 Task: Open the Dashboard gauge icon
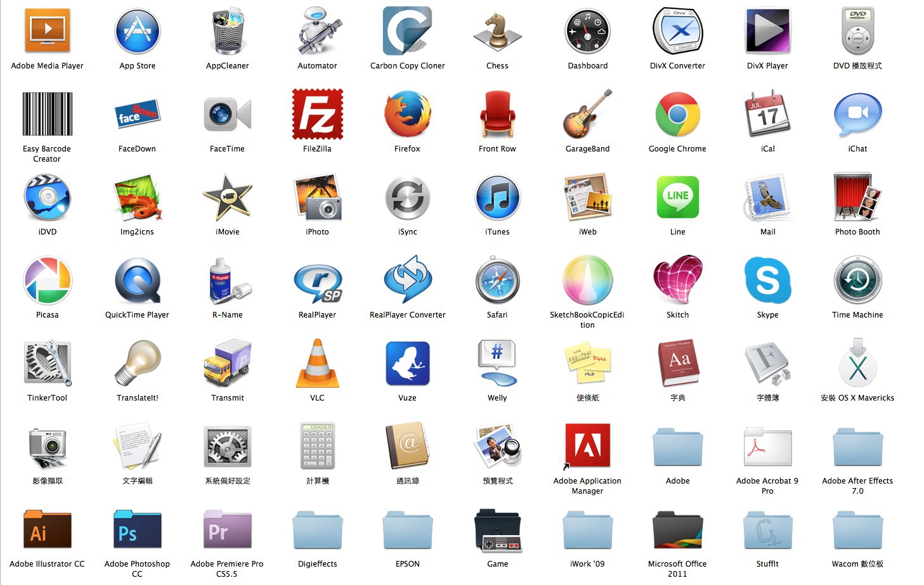coord(588,31)
